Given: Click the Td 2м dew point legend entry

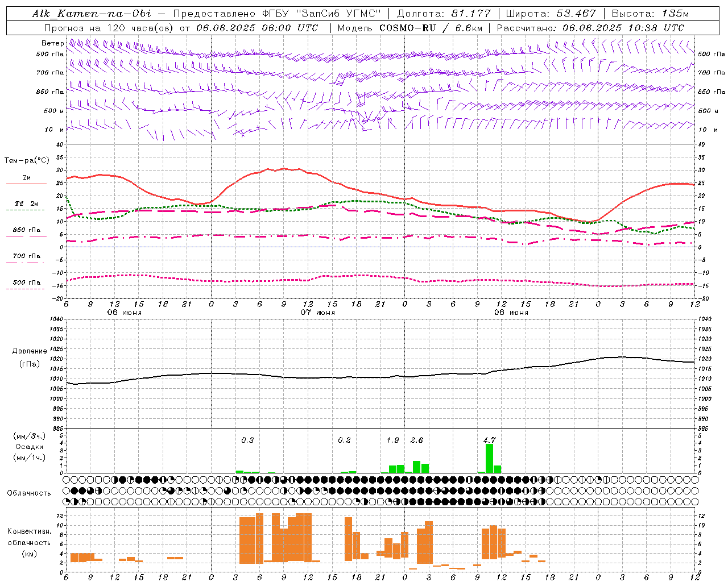Looking at the screenshot, I should click(x=27, y=203).
